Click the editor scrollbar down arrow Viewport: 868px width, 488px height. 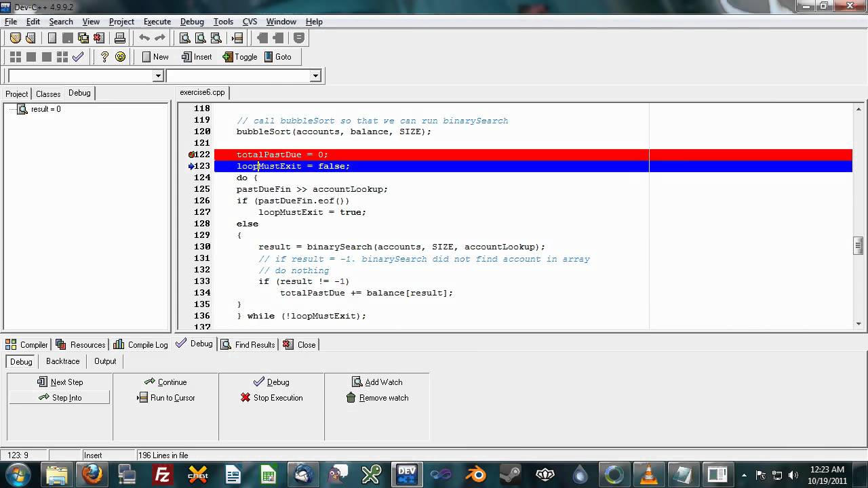tap(859, 324)
